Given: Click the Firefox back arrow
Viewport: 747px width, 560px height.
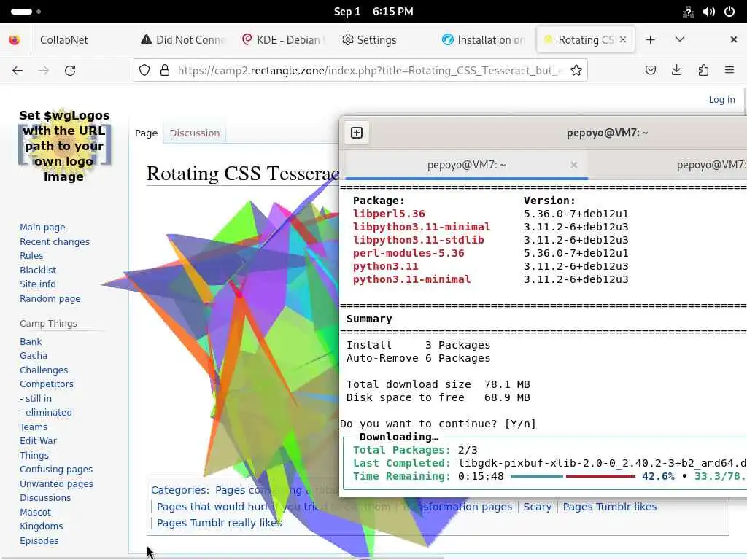Looking at the screenshot, I should pos(18,71).
